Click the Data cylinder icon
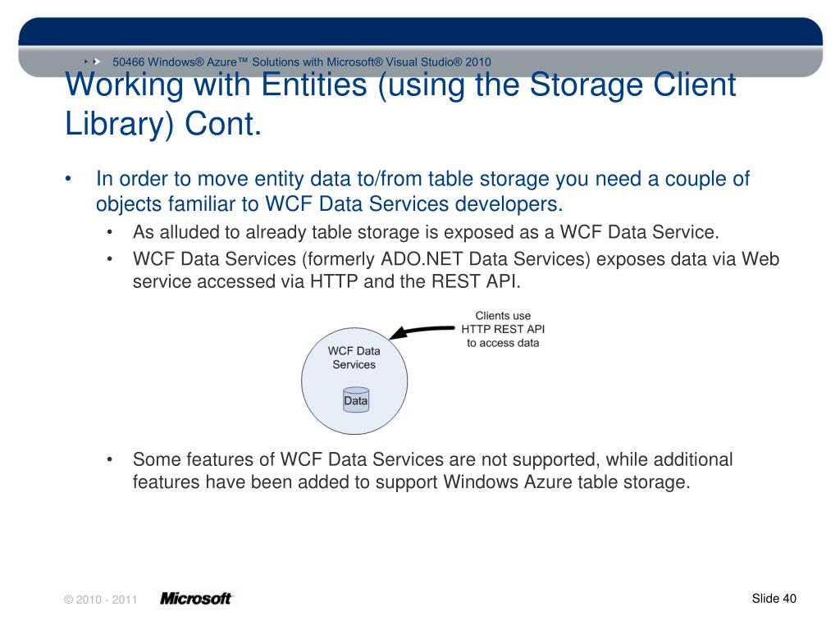840x630 pixels. click(356, 399)
